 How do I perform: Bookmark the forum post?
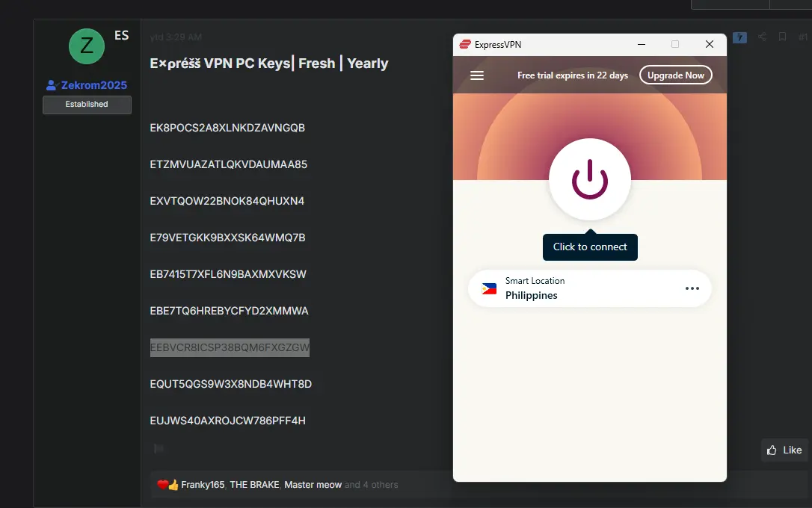pos(783,37)
